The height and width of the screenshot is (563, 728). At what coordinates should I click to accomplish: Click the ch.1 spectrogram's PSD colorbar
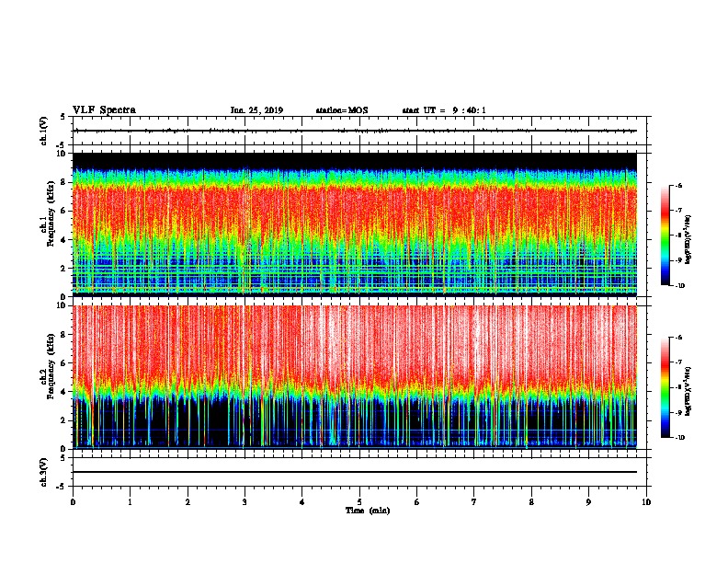click(x=665, y=236)
